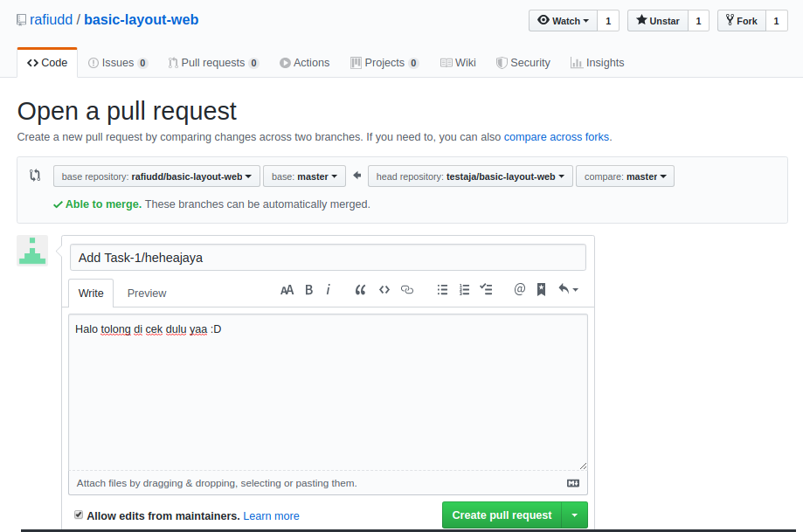Mention a user with the @ icon

tap(519, 289)
